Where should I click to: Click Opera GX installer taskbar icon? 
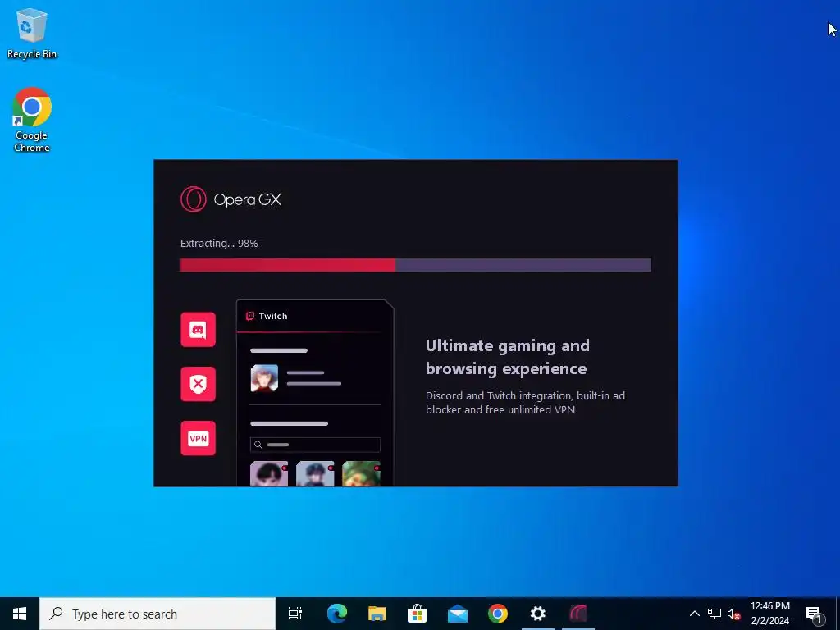578,614
